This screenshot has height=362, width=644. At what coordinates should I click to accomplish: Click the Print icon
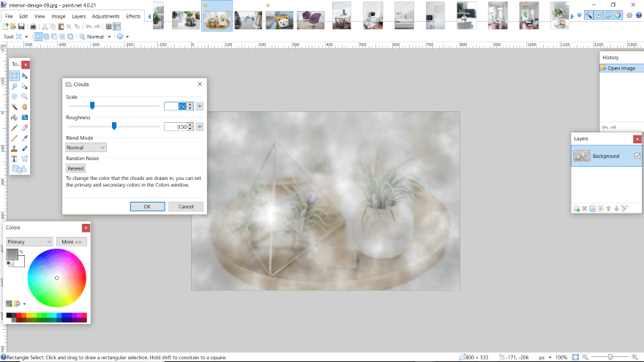33,26
